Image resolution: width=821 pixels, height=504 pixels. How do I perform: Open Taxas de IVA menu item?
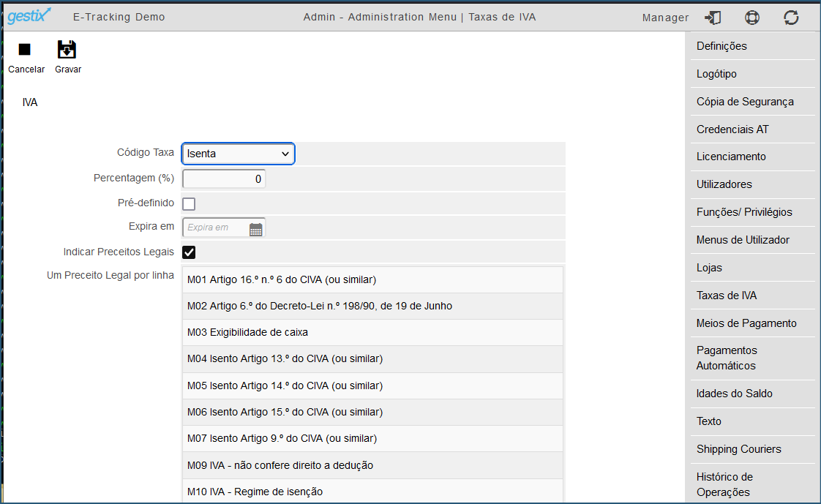[752, 296]
